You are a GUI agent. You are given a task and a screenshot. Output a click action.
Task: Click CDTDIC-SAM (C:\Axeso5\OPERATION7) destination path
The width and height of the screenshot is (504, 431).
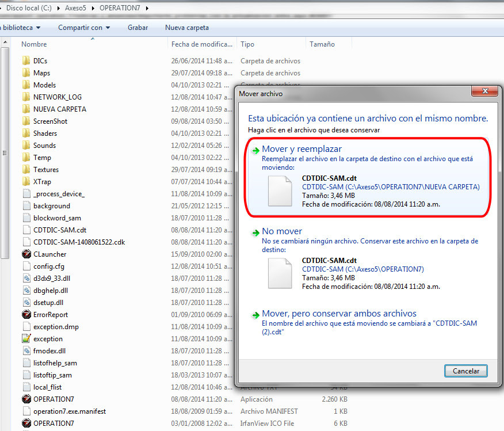click(362, 269)
